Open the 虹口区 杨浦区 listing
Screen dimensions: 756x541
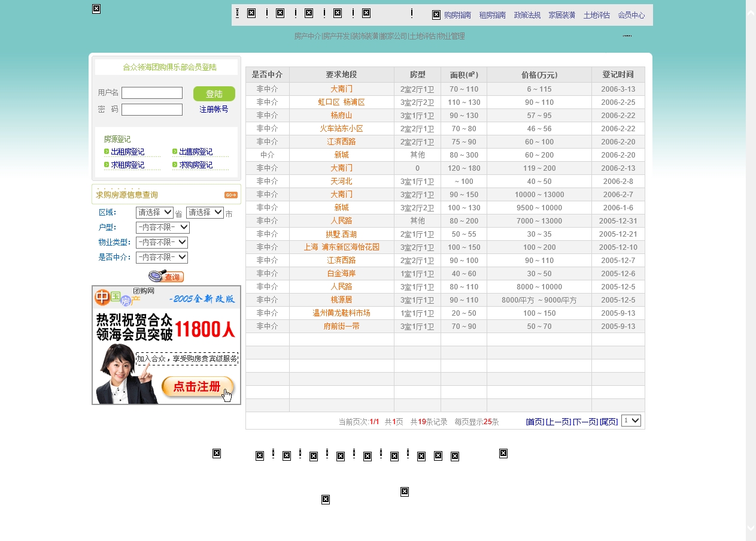pyautogui.click(x=342, y=102)
